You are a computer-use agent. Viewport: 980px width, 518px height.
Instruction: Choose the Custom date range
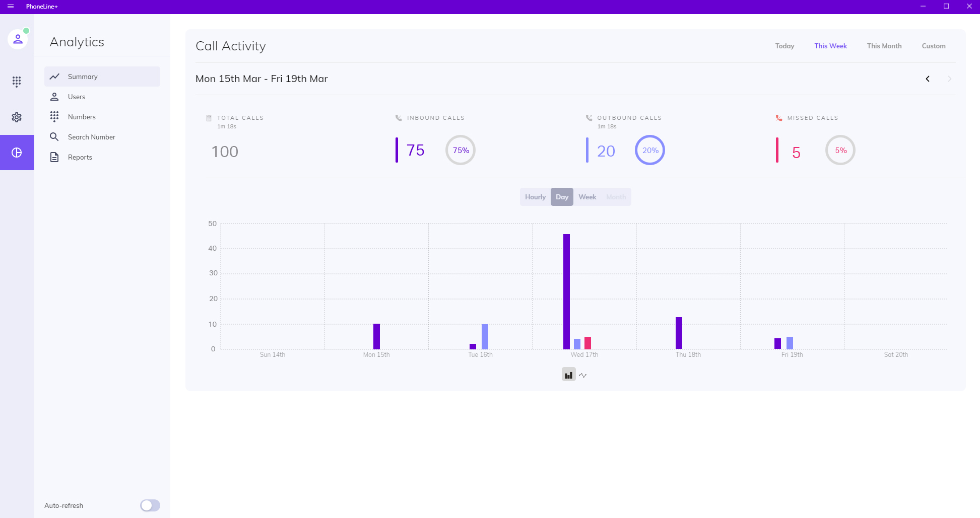(x=933, y=46)
